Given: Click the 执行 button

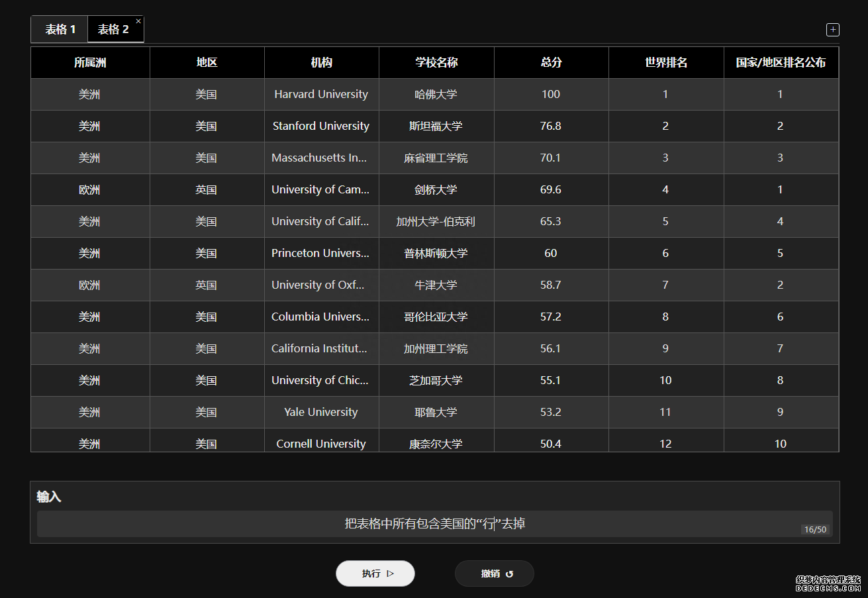Looking at the screenshot, I should click(375, 573).
